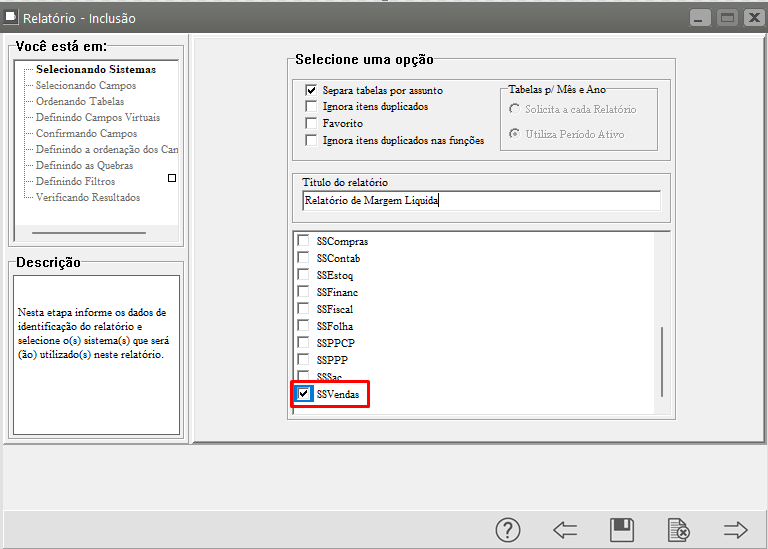This screenshot has height=549, width=768.
Task: Click the systems list vertical scrollbar
Action: [660, 360]
